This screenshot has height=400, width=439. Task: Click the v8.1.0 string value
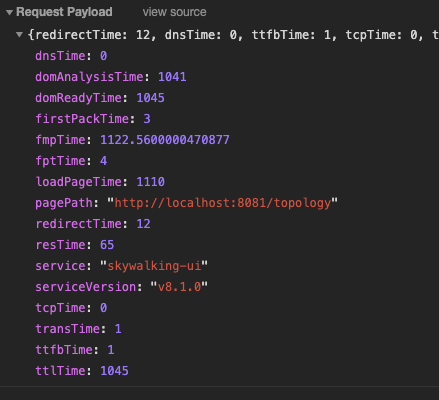point(179,287)
